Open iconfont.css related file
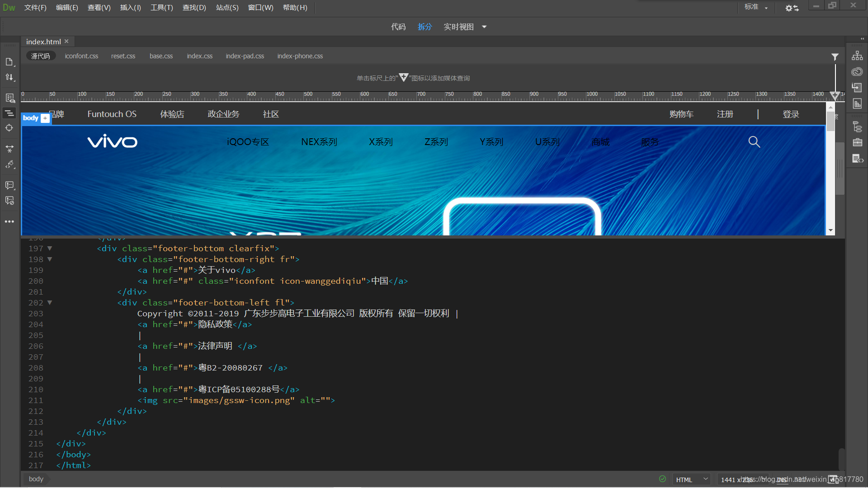Screen dimensions: 868x488 81,56
